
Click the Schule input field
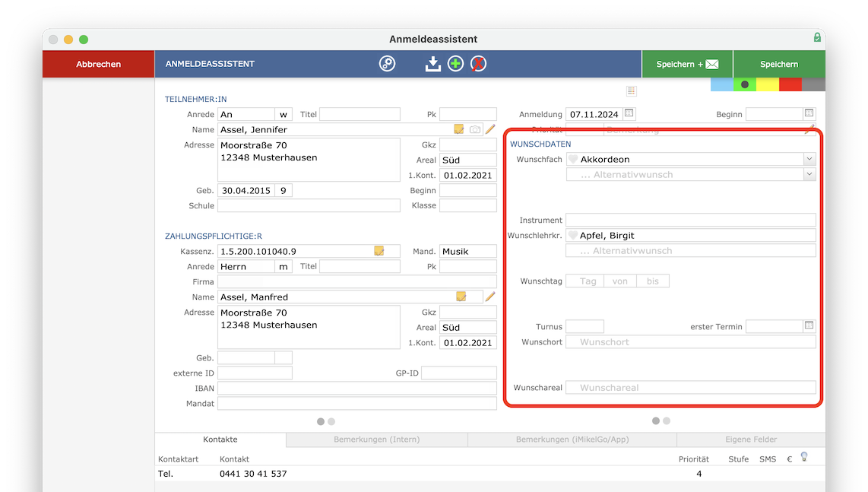(309, 205)
